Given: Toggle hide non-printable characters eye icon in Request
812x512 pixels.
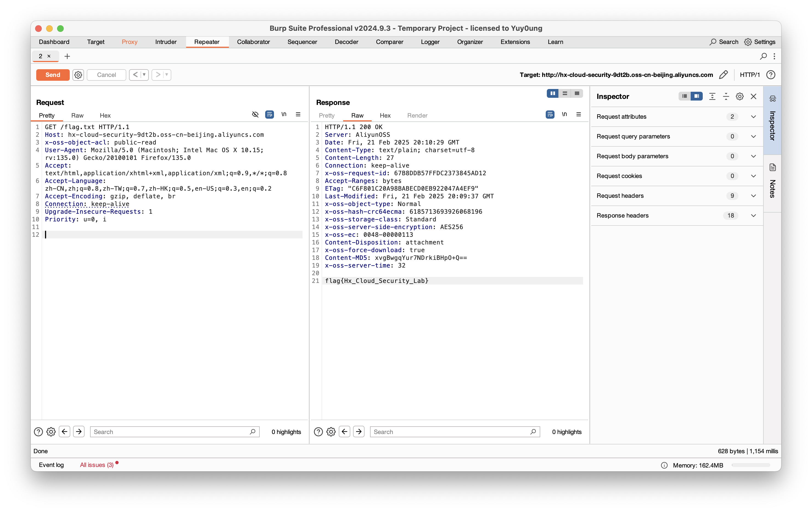Looking at the screenshot, I should (x=255, y=115).
